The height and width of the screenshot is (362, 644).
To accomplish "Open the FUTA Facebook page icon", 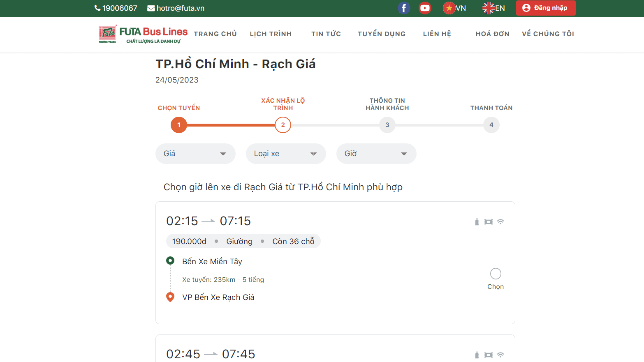I will 403,8.
